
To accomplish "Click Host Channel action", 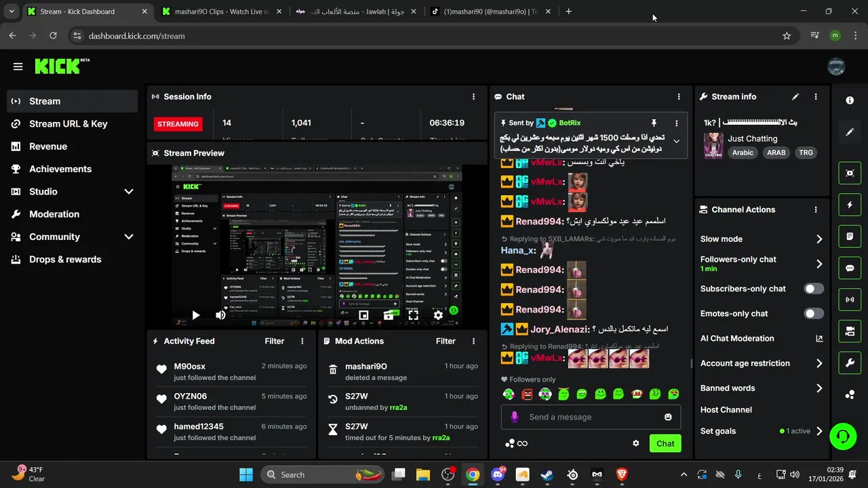I will point(726,410).
